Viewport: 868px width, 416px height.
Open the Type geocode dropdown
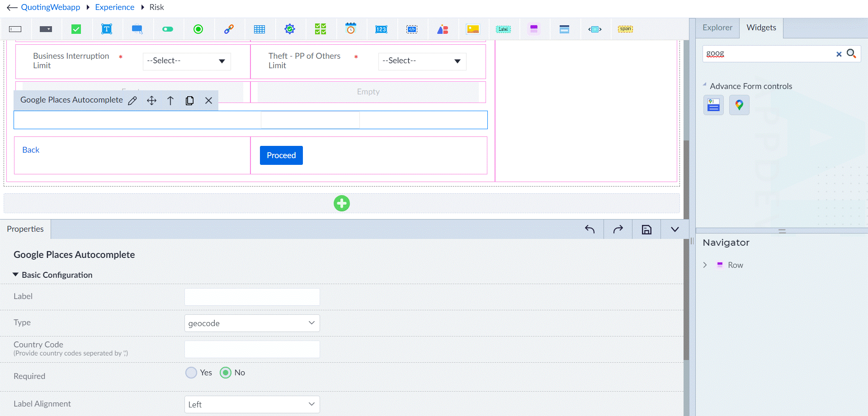pos(252,323)
